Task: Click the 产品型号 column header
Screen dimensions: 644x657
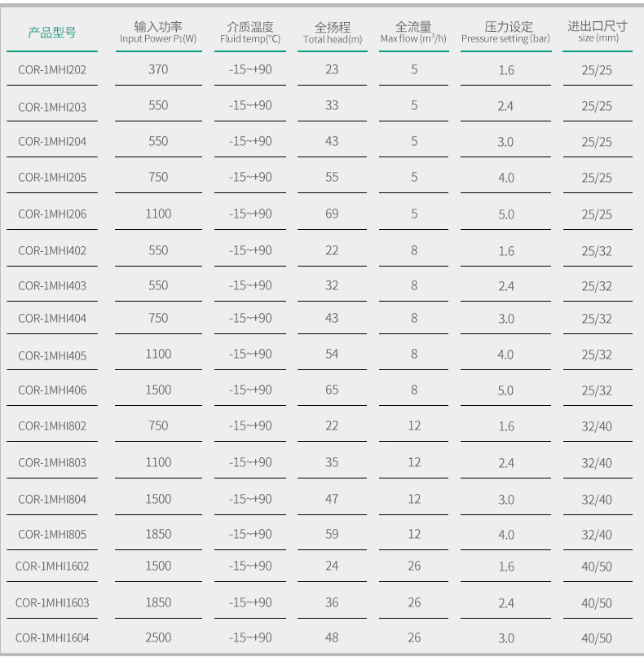Action: pyautogui.click(x=52, y=33)
